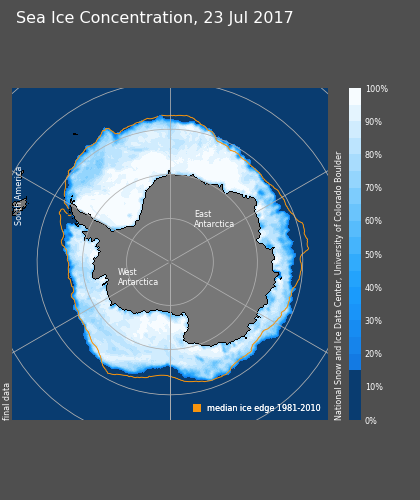Click the National Snow and Ice Data Center credit

point(338,286)
